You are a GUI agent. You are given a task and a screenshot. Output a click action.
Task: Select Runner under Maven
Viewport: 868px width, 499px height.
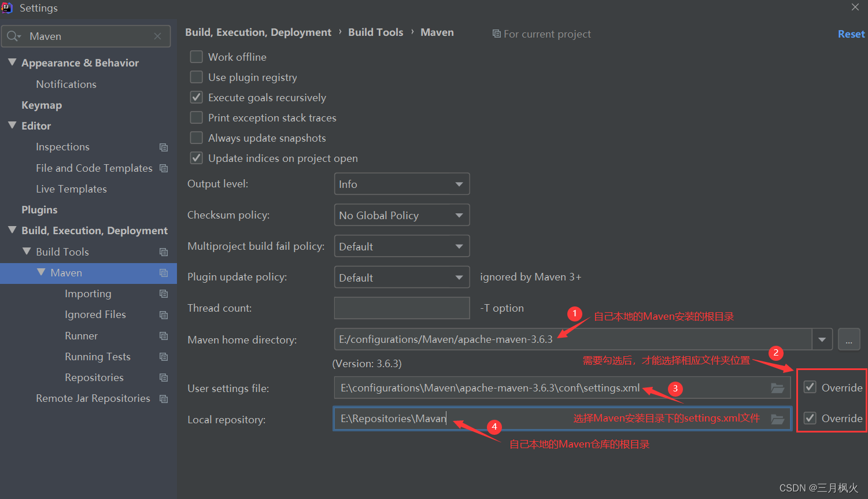pyautogui.click(x=81, y=336)
